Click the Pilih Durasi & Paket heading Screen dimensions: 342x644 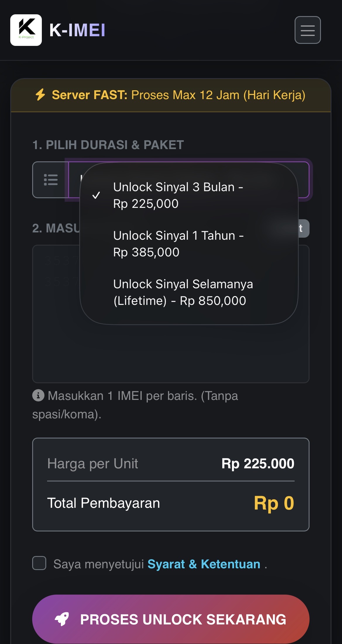[108, 145]
